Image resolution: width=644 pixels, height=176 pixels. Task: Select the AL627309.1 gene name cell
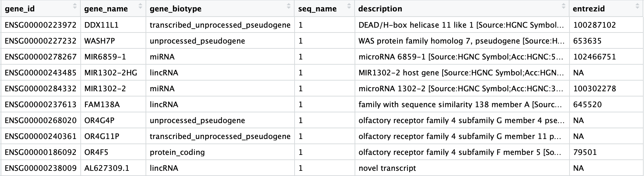pyautogui.click(x=107, y=168)
